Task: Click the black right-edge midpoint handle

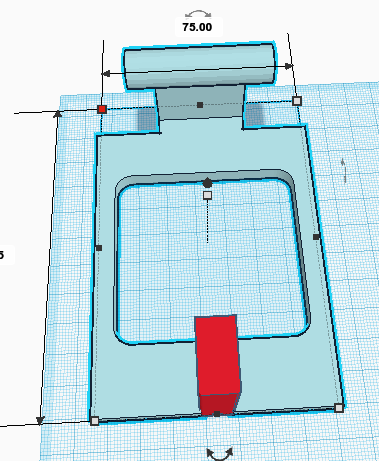Action: [x=316, y=237]
